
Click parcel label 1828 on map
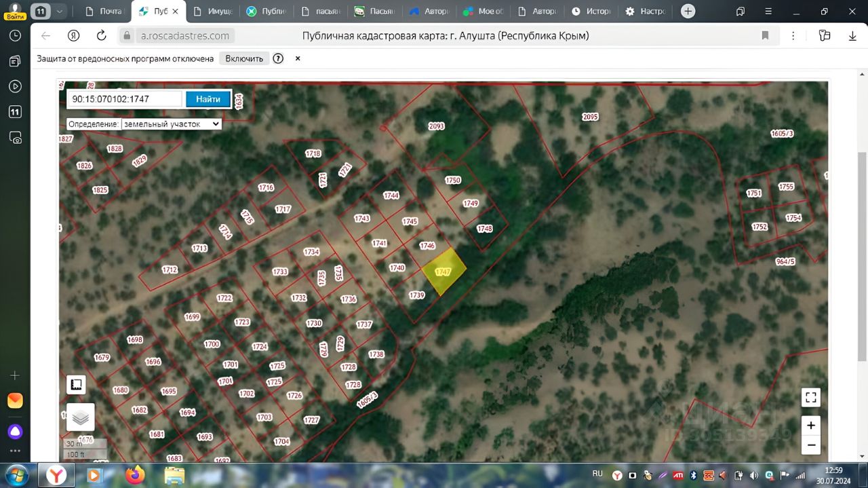(115, 149)
